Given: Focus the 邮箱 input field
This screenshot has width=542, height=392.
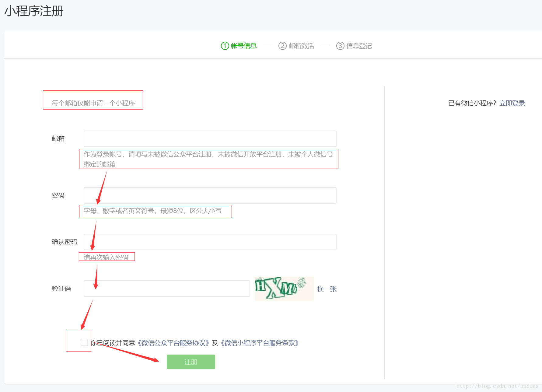Looking at the screenshot, I should [x=210, y=139].
